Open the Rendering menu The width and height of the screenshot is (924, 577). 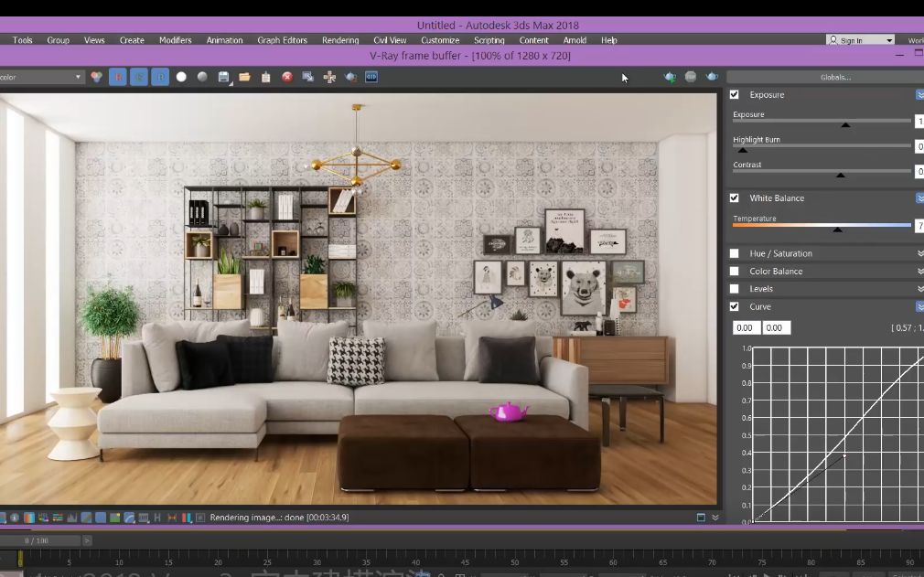pyautogui.click(x=339, y=39)
